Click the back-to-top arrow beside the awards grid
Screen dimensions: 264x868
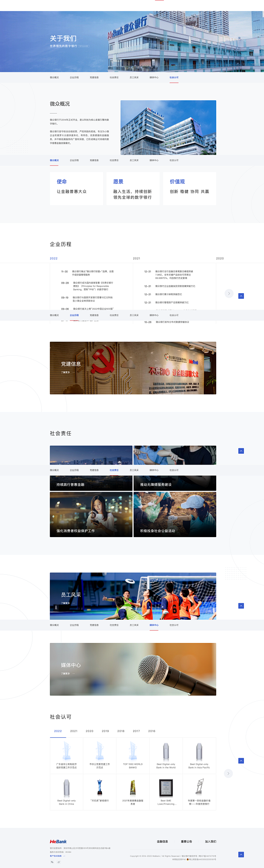click(241, 761)
